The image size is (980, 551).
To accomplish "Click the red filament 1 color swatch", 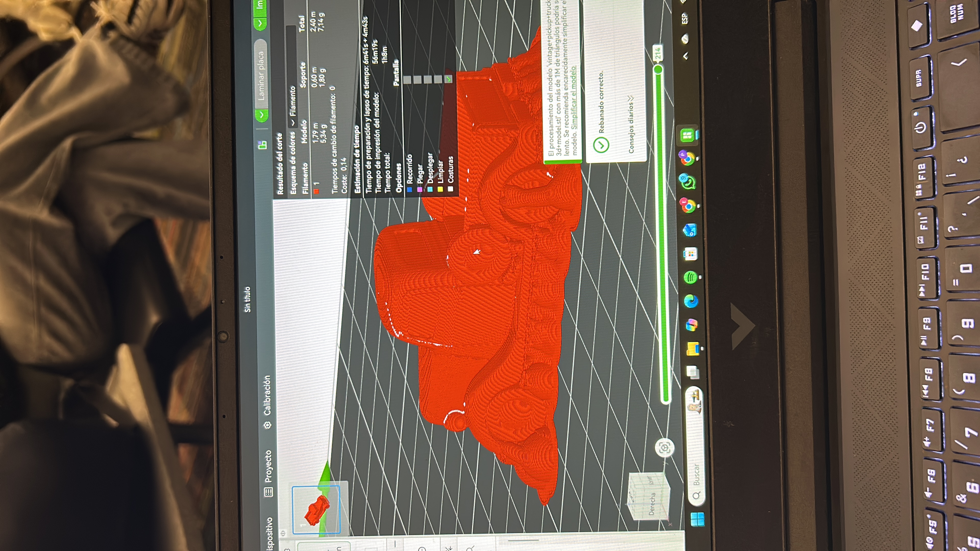I will [316, 191].
